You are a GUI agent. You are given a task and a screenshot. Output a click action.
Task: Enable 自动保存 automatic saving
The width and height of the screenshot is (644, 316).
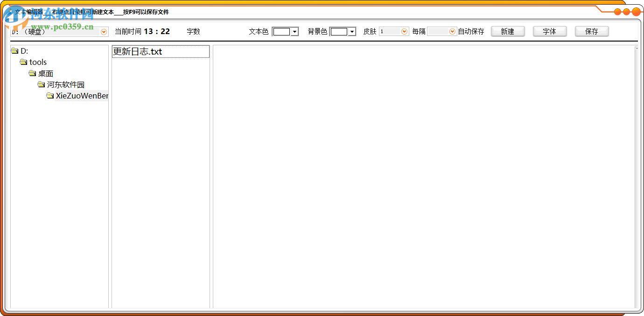click(x=471, y=31)
